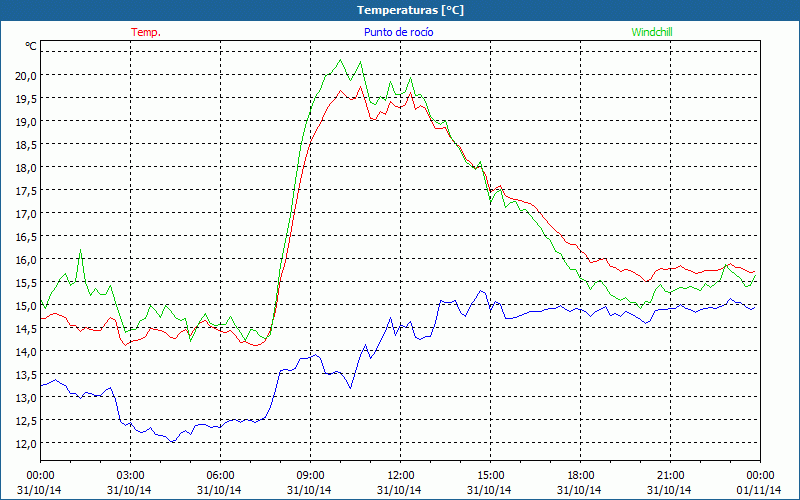
Task: Click the 12,0 value on temperature axis
Action: (27, 443)
